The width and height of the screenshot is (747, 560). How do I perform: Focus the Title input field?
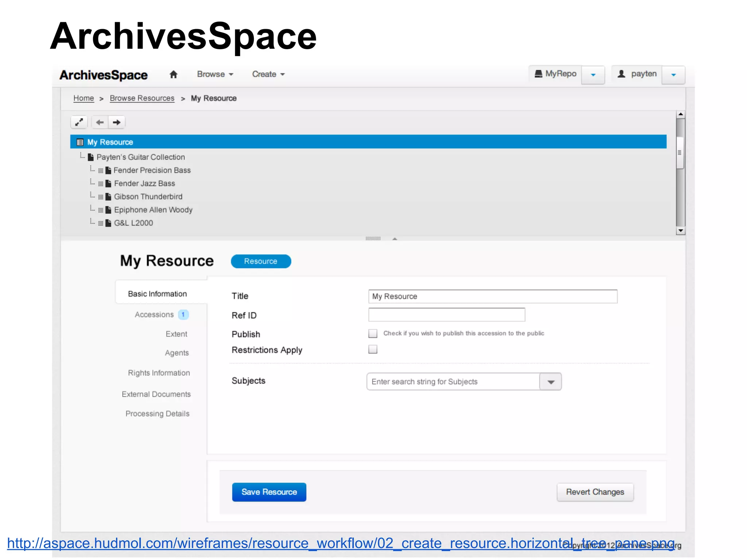click(x=493, y=296)
